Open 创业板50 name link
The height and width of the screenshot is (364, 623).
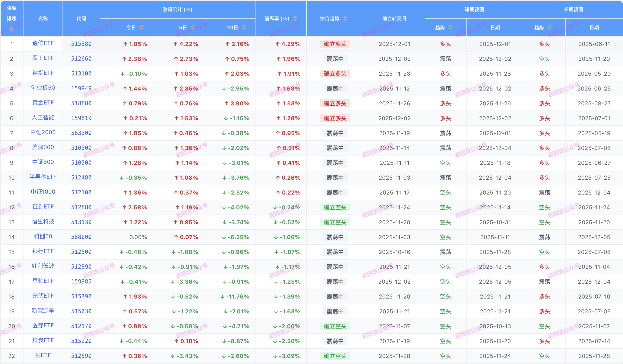coord(43,88)
